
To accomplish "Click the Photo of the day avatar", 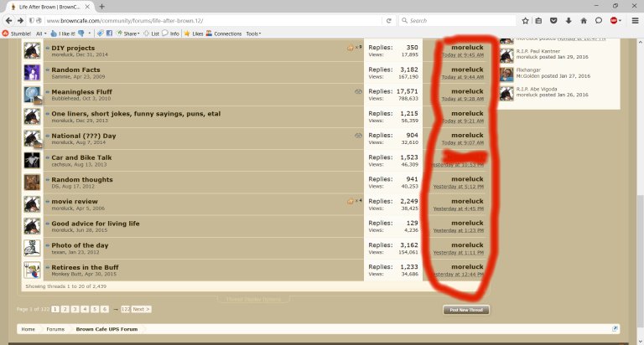I will pos(32,248).
